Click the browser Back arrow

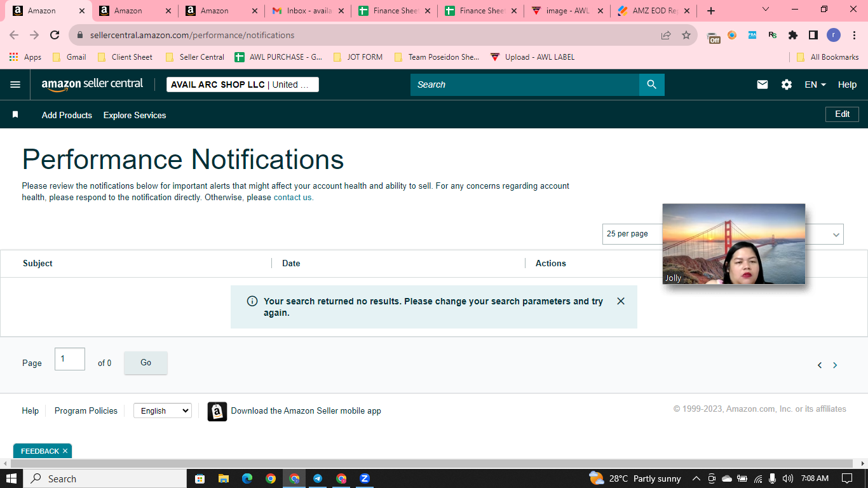pos(14,35)
